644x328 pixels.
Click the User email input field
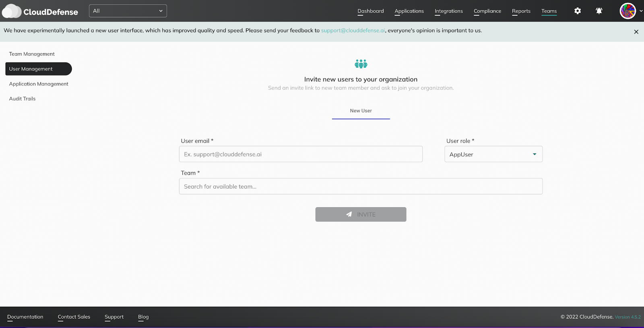coord(301,154)
